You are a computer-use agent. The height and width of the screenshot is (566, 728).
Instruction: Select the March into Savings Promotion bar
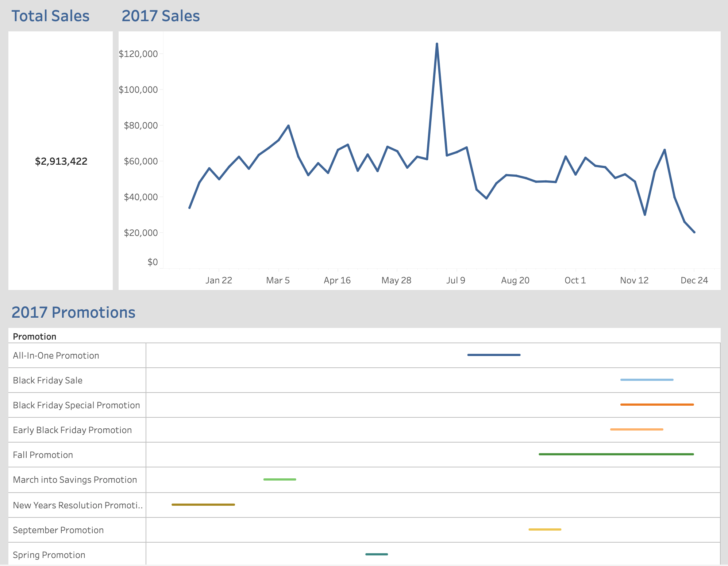(x=280, y=479)
